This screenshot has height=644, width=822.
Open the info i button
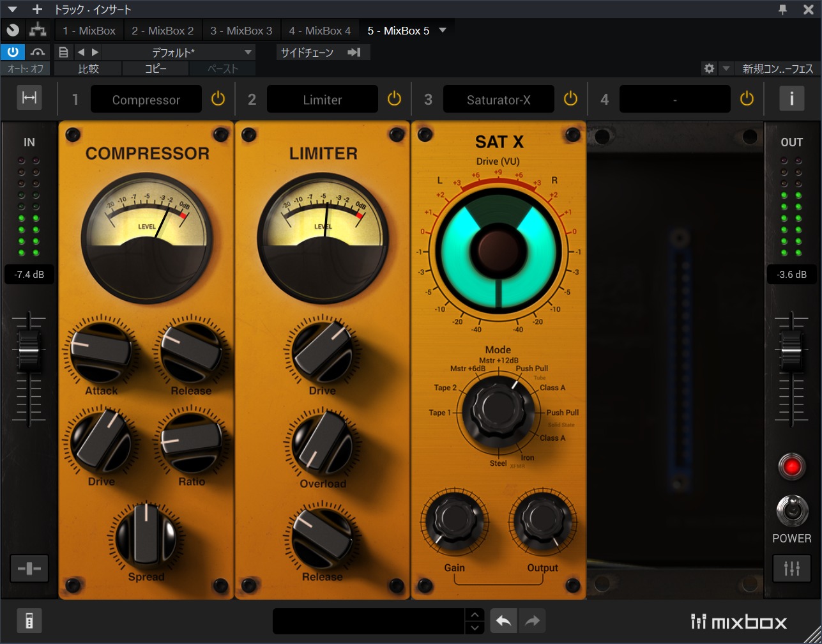click(792, 98)
